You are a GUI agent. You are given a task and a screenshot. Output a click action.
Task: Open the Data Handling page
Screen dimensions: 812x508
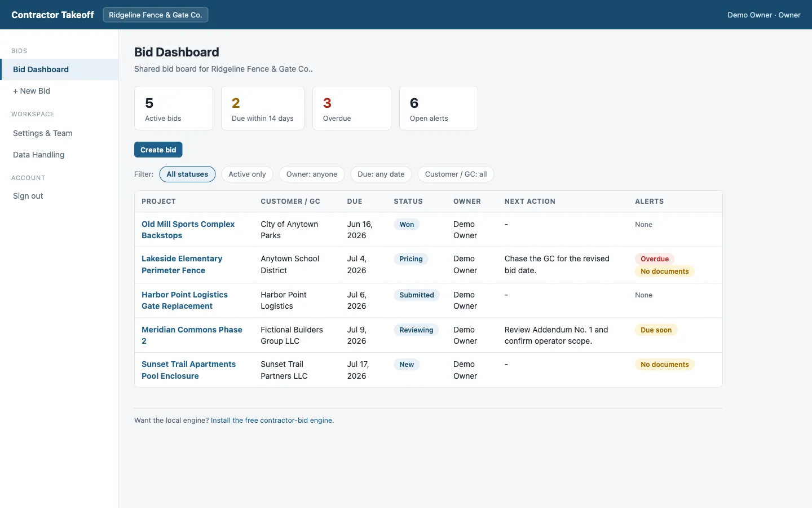(59, 155)
